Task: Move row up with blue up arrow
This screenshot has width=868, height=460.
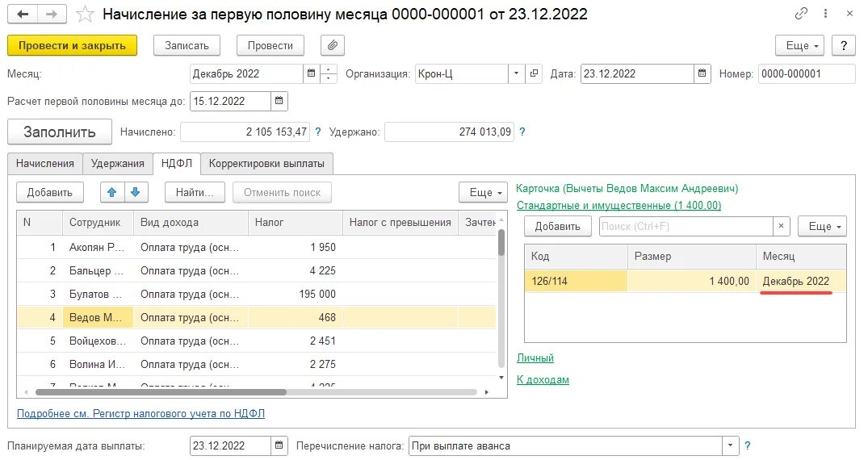Action: click(x=111, y=192)
